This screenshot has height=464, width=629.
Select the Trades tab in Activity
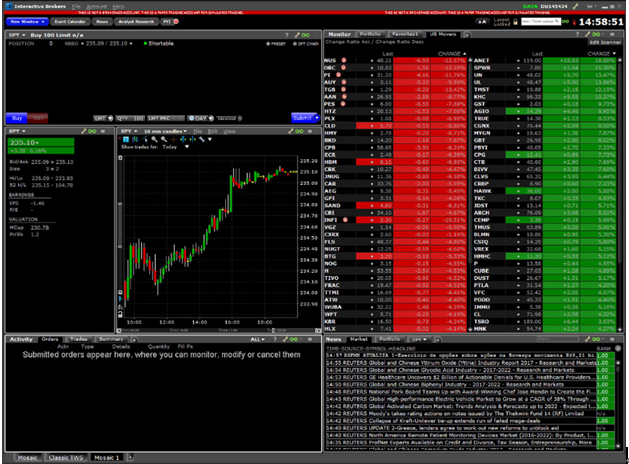click(79, 339)
